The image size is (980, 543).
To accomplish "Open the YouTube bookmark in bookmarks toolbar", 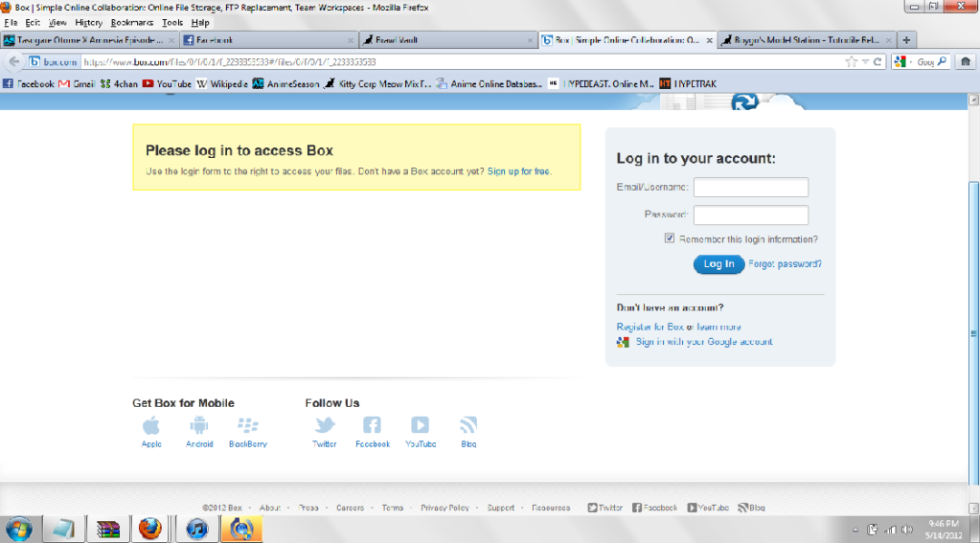I will (x=167, y=83).
